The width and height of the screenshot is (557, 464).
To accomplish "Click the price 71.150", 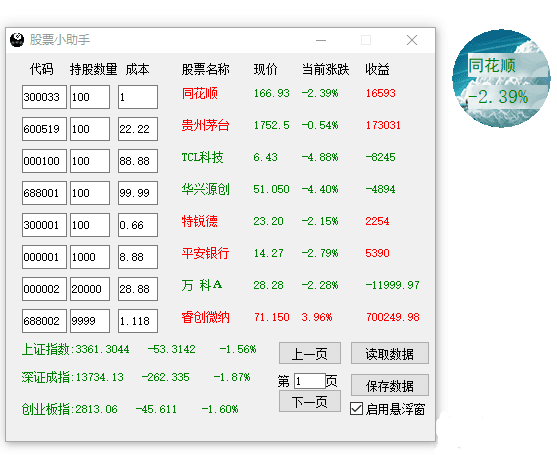I will pyautogui.click(x=271, y=317).
